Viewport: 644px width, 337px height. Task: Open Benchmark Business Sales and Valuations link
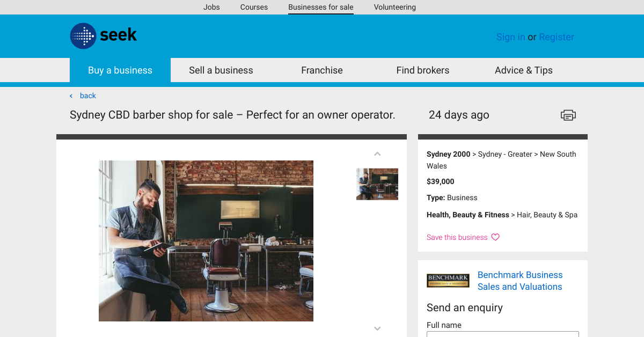(519, 281)
